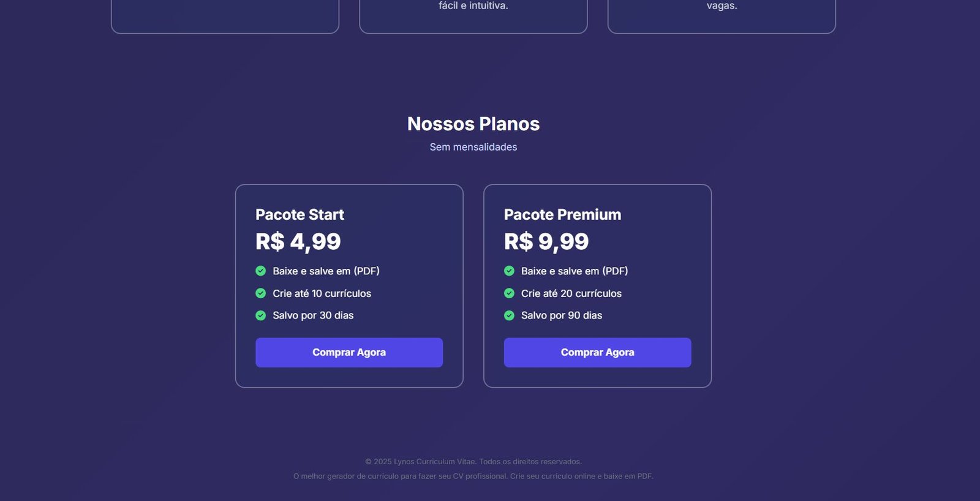Click the "Crie até 10 currículos" feature text
The height and width of the screenshot is (501, 980).
click(x=322, y=293)
